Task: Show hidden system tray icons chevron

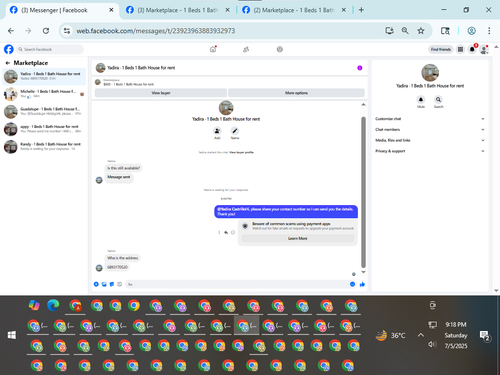Action: [x=421, y=335]
